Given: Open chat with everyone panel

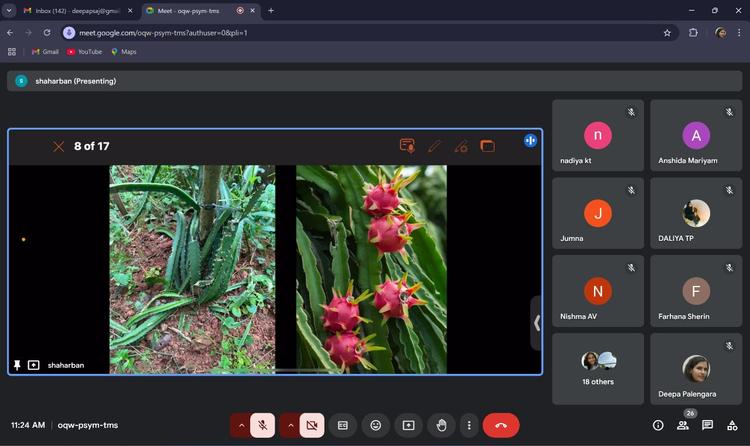Looking at the screenshot, I should point(708,425).
